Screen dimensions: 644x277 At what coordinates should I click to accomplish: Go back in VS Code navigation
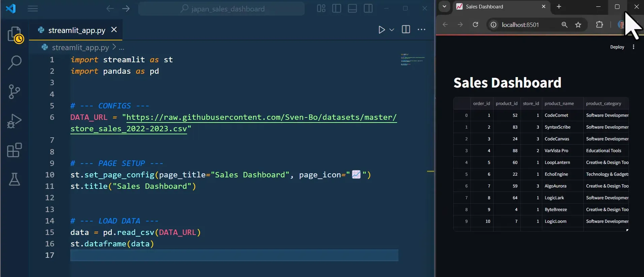[110, 9]
